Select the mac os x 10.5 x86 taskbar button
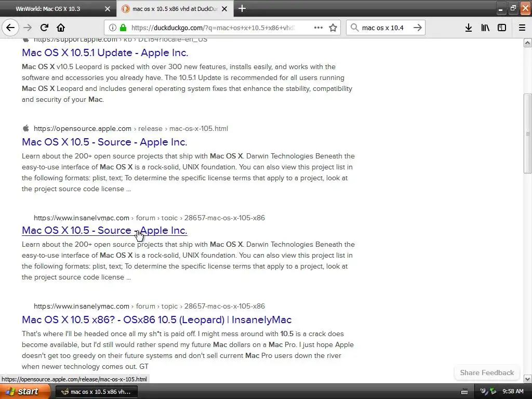This screenshot has height=399, width=532. [x=96, y=392]
